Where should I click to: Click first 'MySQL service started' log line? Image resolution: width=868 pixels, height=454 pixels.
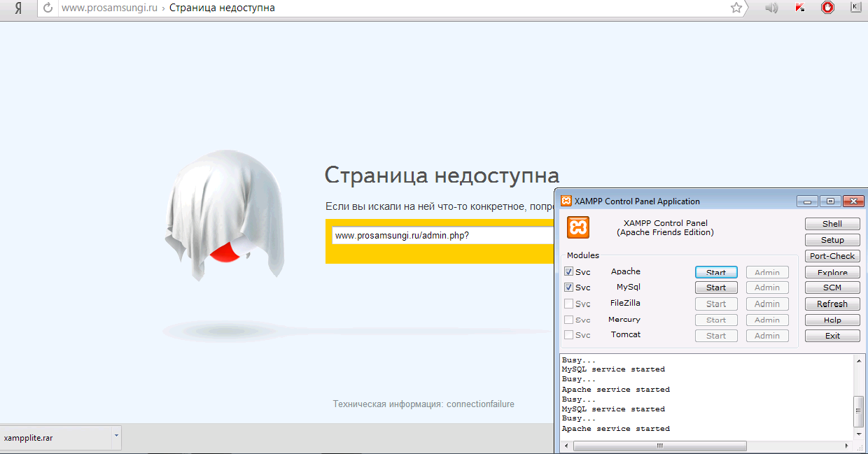[613, 369]
